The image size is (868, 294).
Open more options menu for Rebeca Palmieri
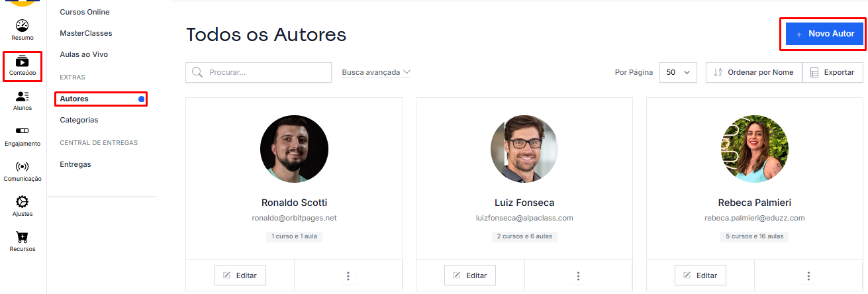pos(808,275)
